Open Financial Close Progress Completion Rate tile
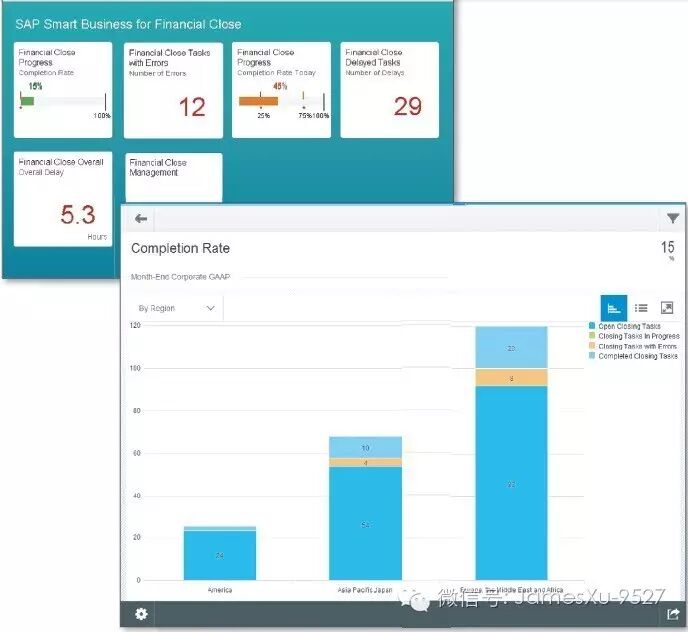This screenshot has height=632, width=688. coord(63,90)
